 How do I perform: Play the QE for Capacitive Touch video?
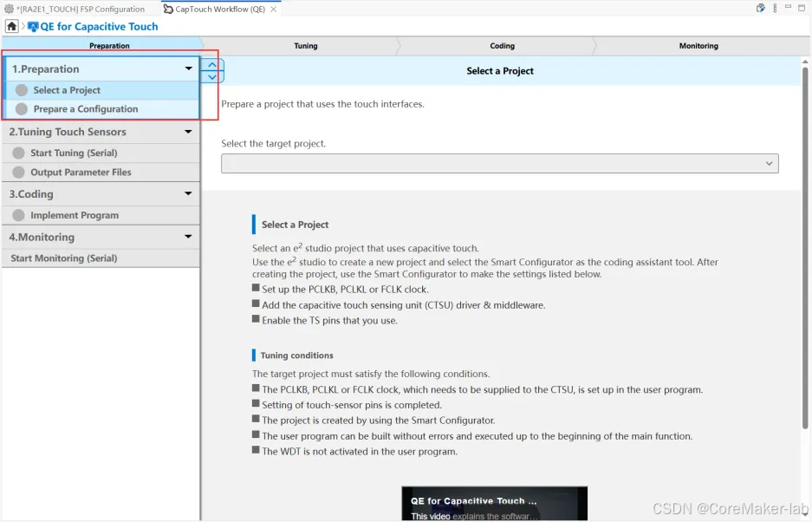(495, 503)
